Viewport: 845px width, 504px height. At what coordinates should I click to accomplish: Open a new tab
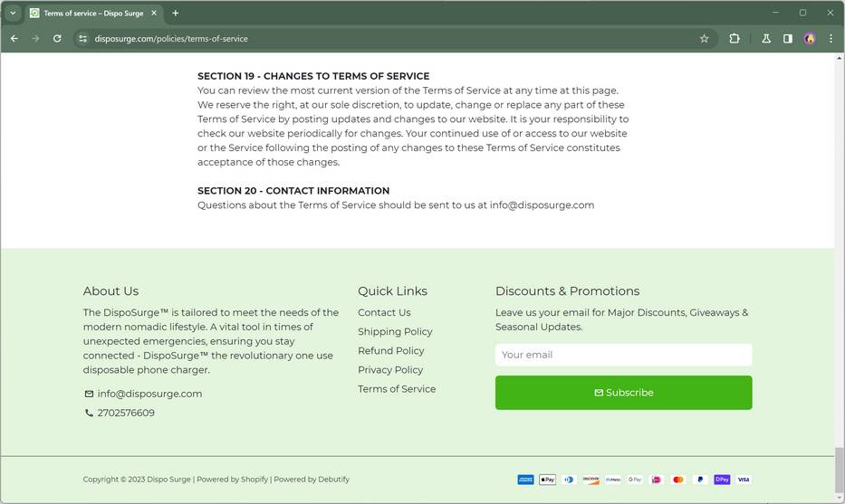[x=176, y=13]
